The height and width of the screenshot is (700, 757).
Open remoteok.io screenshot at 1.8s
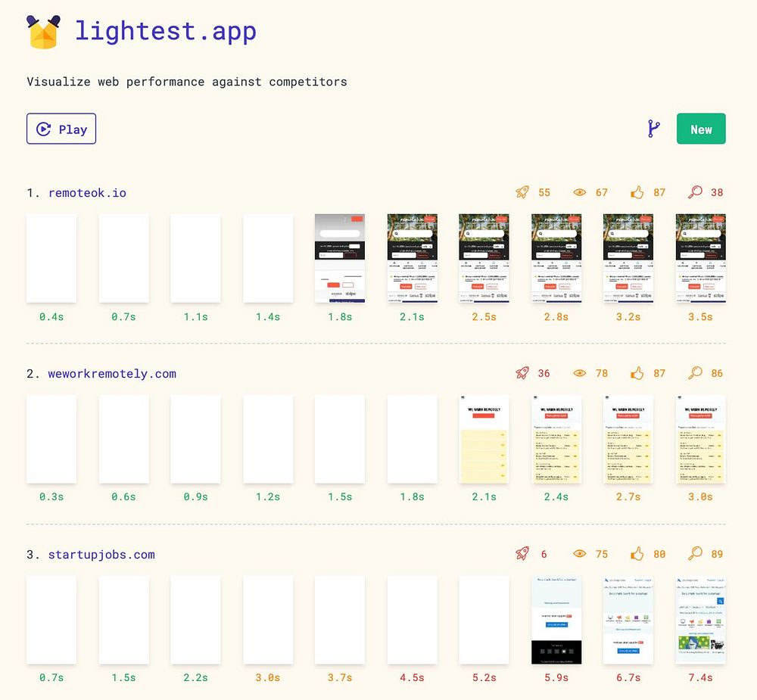pyautogui.click(x=340, y=259)
